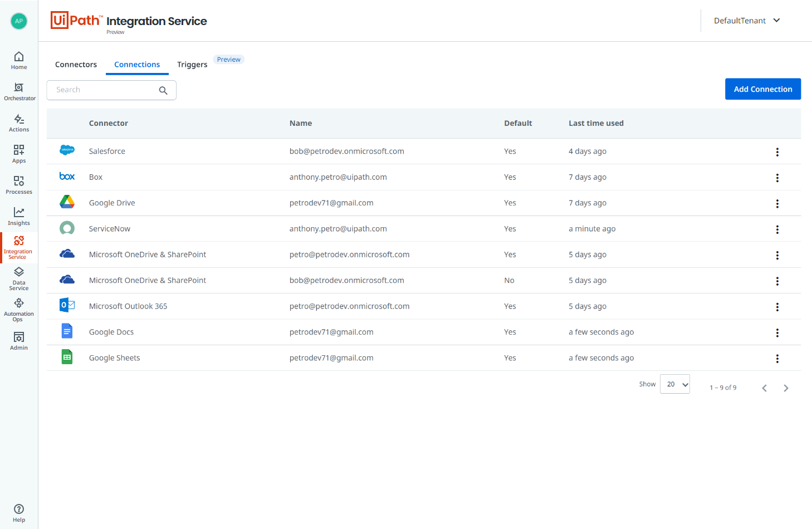The width and height of the screenshot is (812, 529).
Task: Click the Google Sheets connector name
Action: 115,357
